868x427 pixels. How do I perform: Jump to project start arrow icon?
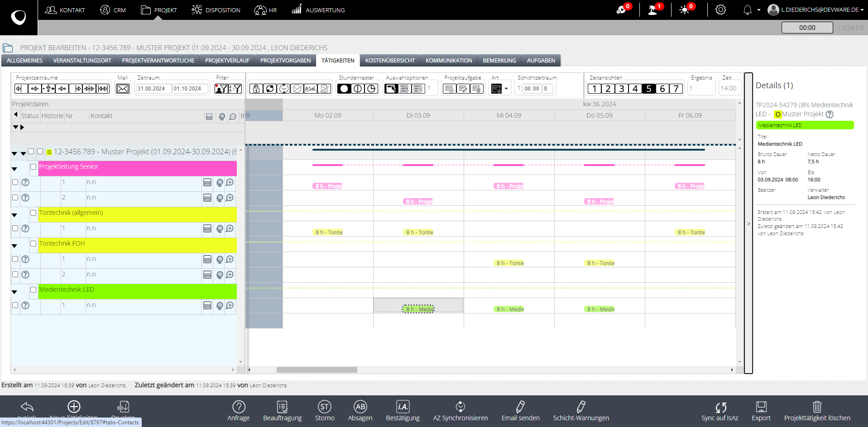click(21, 89)
